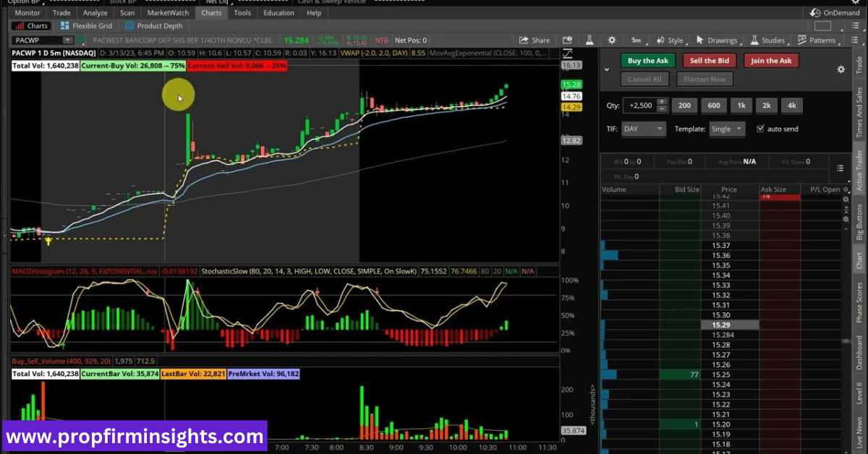Image resolution: width=868 pixels, height=454 pixels.
Task: Open the Live News side tab
Action: point(859,431)
